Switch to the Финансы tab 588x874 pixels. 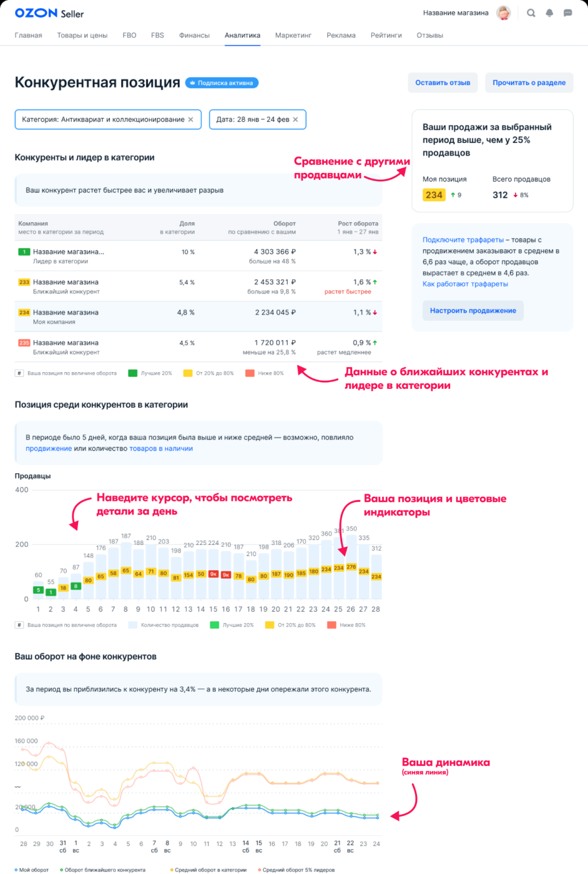[194, 36]
